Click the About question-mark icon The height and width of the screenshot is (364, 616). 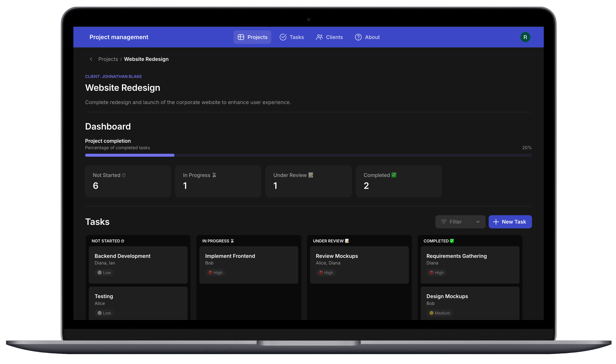click(x=358, y=37)
